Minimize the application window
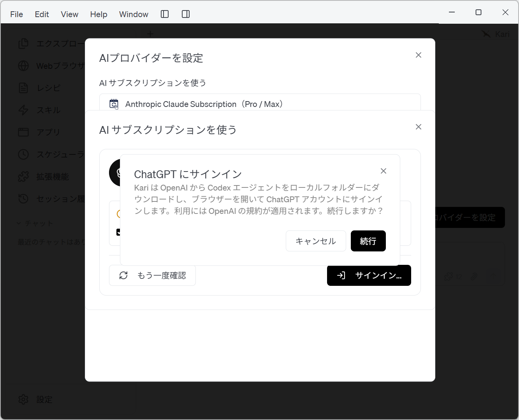The image size is (519, 420). [x=452, y=12]
